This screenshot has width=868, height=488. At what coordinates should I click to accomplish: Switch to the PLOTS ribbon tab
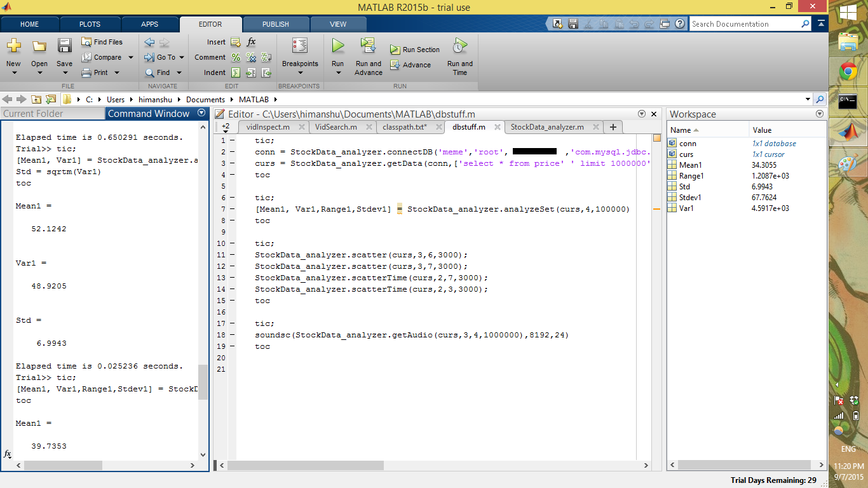(x=90, y=24)
